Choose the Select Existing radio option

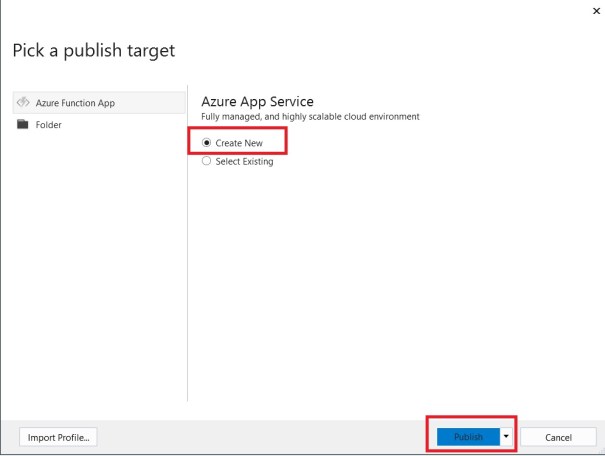coord(206,161)
